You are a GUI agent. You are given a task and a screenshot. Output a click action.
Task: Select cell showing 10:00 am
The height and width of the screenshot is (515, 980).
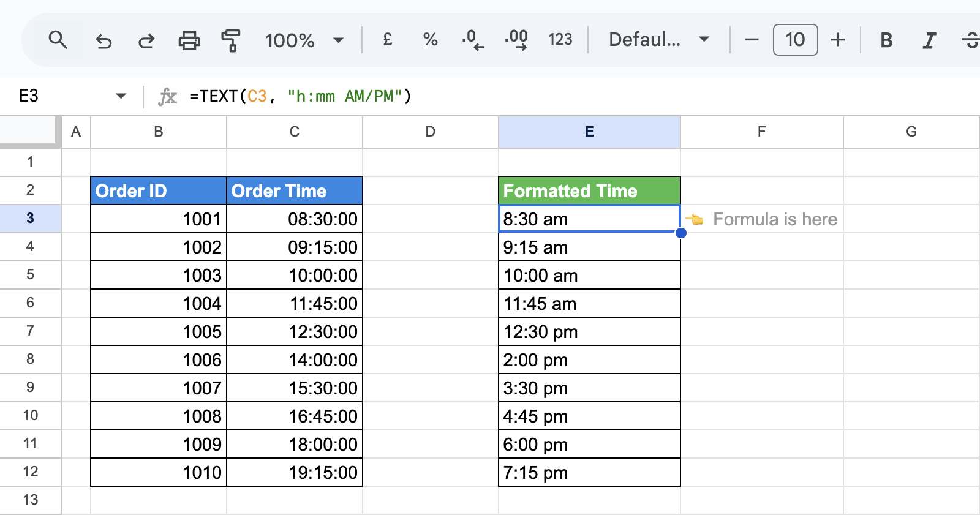(x=589, y=275)
